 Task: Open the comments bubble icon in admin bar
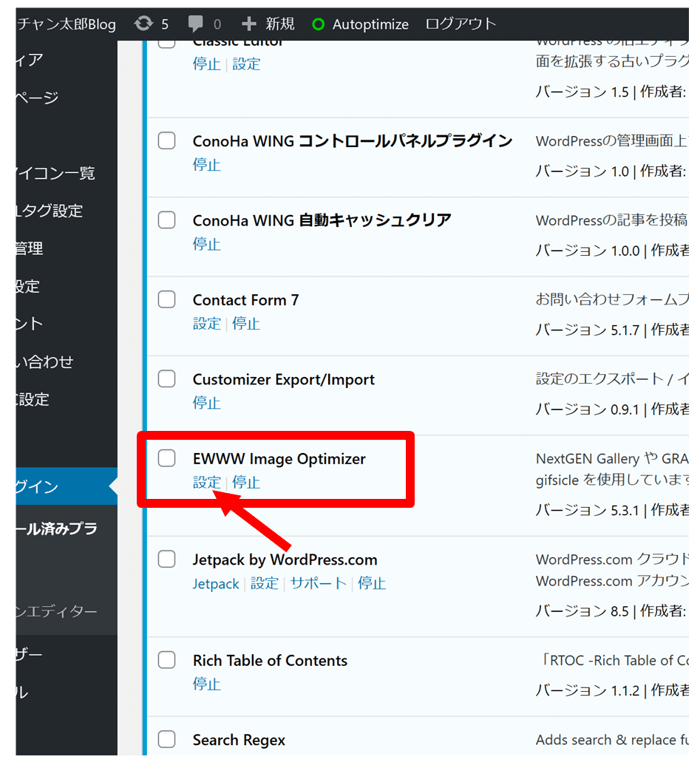point(196,24)
